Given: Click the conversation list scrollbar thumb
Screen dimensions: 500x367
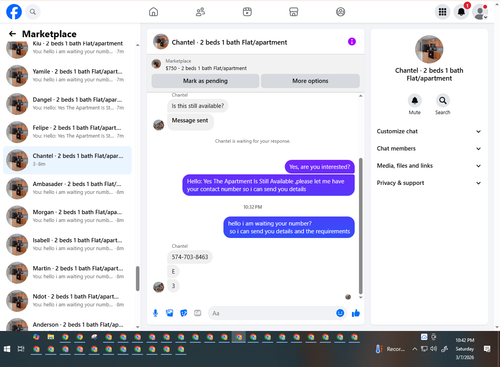Looking at the screenshot, I should (137, 278).
